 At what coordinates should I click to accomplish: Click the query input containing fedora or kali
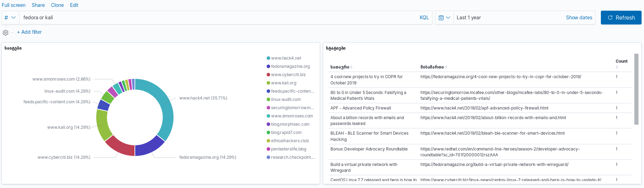click(217, 18)
